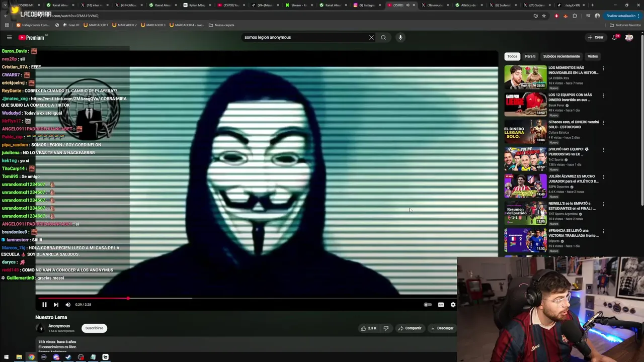Open Steam from the taskbar
The height and width of the screenshot is (362, 644).
pos(68,357)
